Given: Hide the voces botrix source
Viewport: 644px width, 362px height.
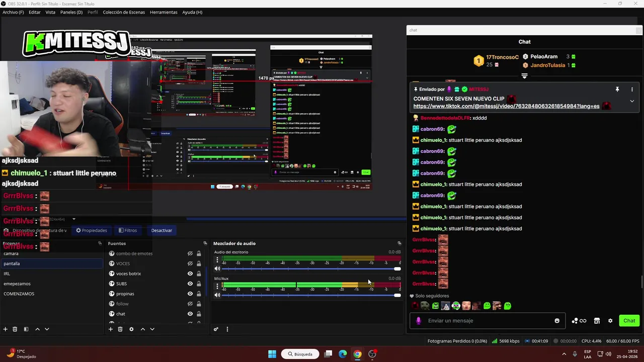Looking at the screenshot, I should (190, 274).
